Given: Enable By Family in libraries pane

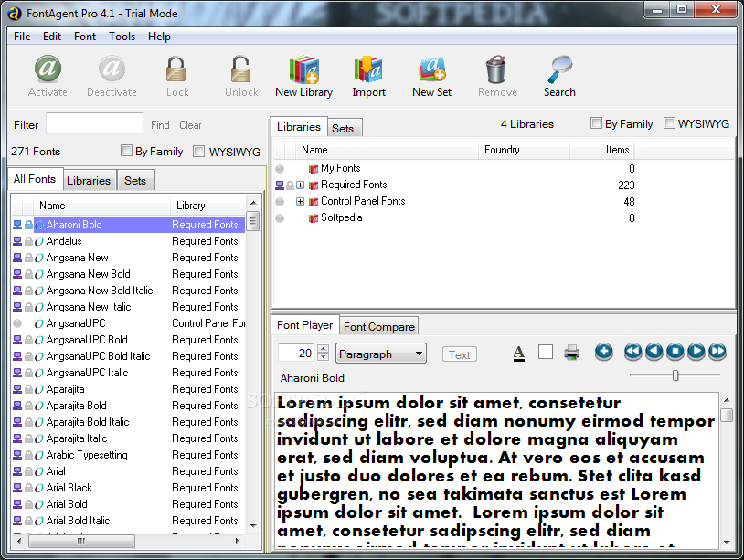Looking at the screenshot, I should [596, 123].
